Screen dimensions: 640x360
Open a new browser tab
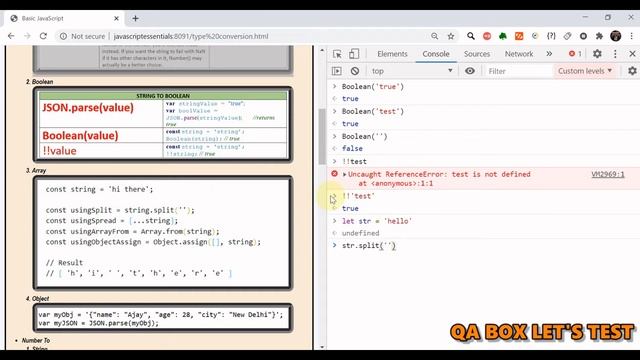[136, 18]
